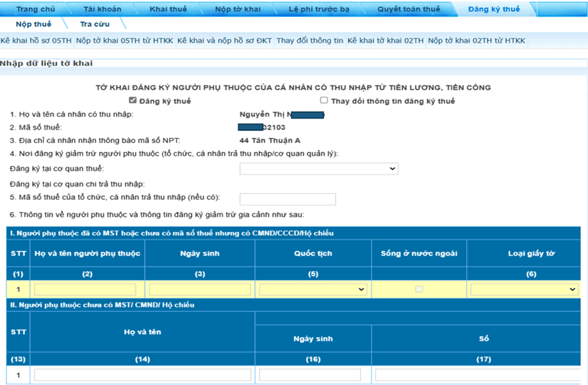Open the Nộp thuế sub-tab
Screen dimensions: 588x385
click(33, 24)
